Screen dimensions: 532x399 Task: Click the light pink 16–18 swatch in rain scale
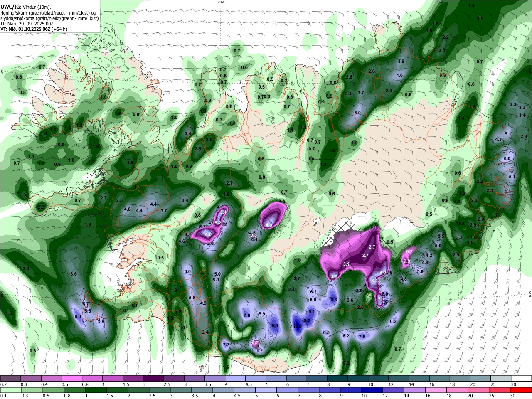(435, 390)
